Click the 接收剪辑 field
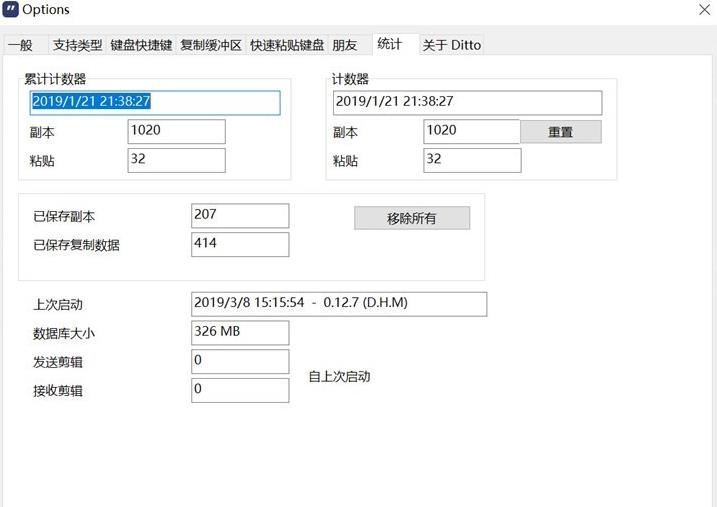The image size is (717, 507). point(240,390)
